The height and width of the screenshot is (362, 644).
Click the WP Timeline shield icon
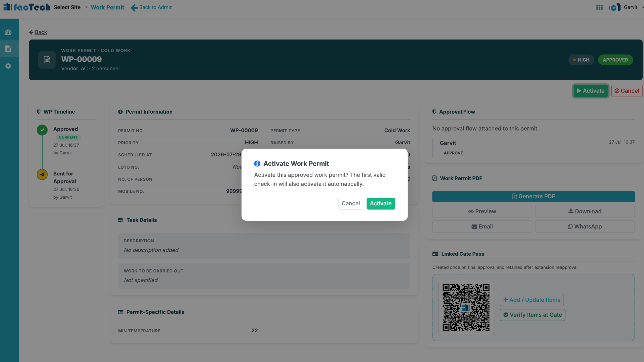(38, 112)
